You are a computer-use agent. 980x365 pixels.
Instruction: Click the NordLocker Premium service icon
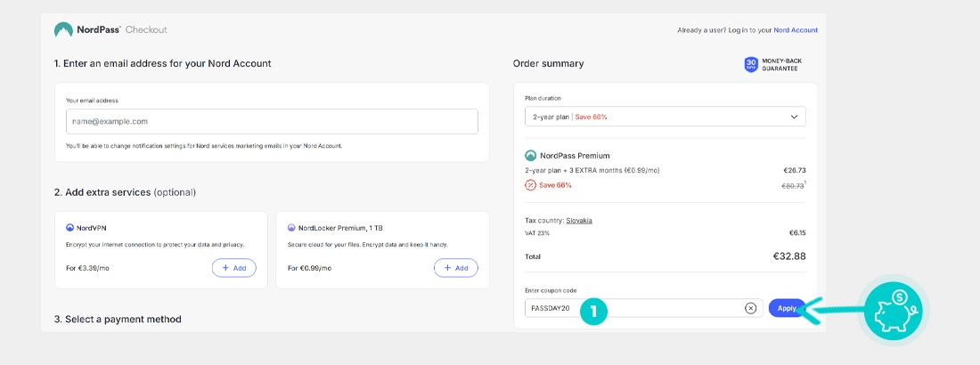[x=291, y=228]
